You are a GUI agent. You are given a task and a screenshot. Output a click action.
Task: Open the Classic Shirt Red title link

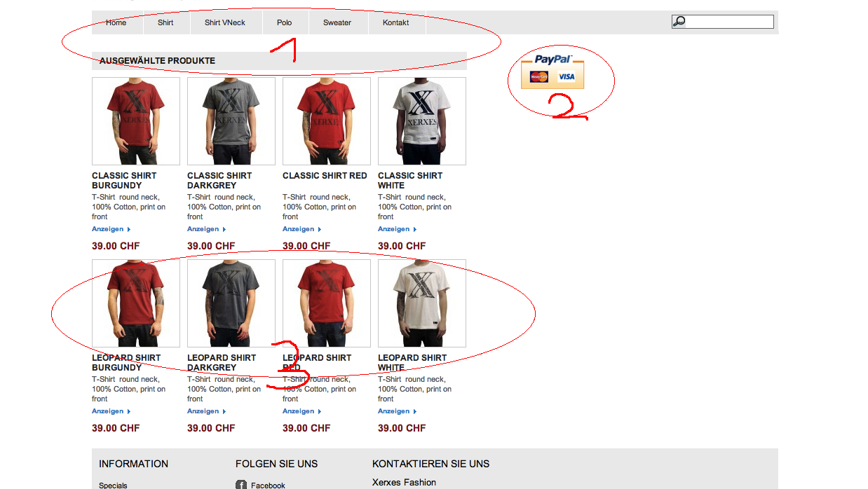point(325,176)
